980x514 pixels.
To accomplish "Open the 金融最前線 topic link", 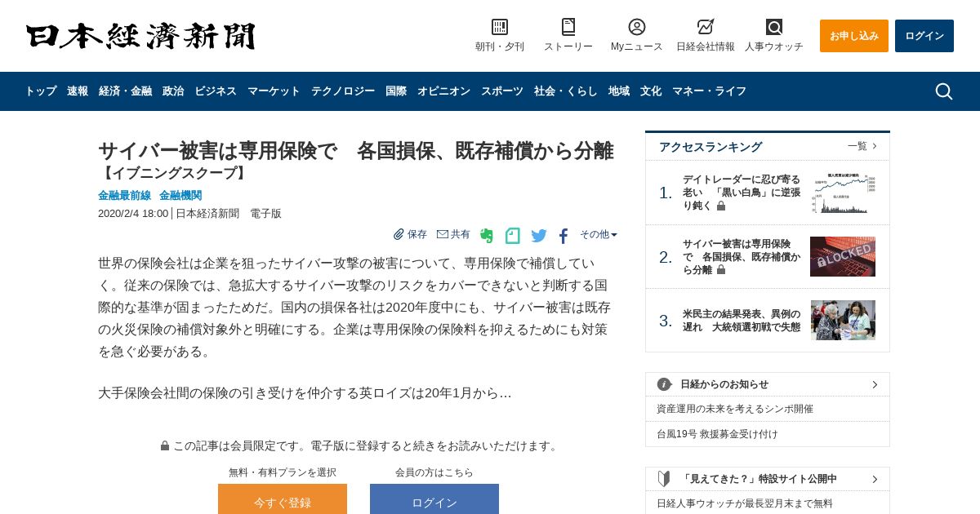I will pos(124,196).
